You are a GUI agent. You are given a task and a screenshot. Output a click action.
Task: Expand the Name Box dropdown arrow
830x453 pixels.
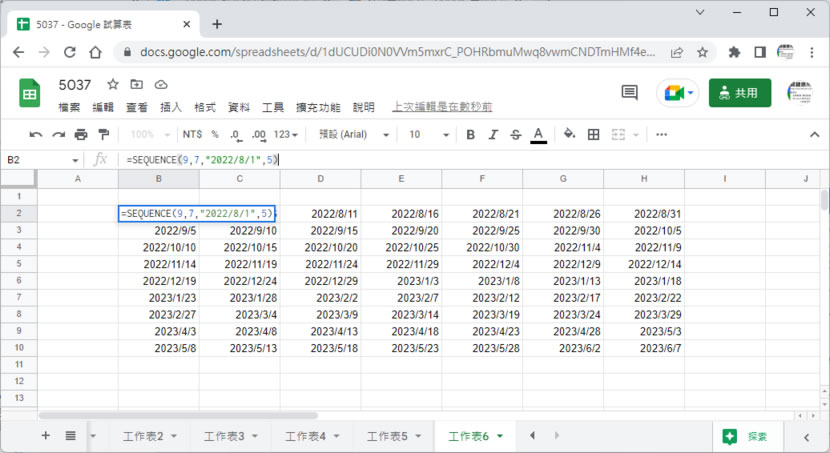tap(75, 160)
